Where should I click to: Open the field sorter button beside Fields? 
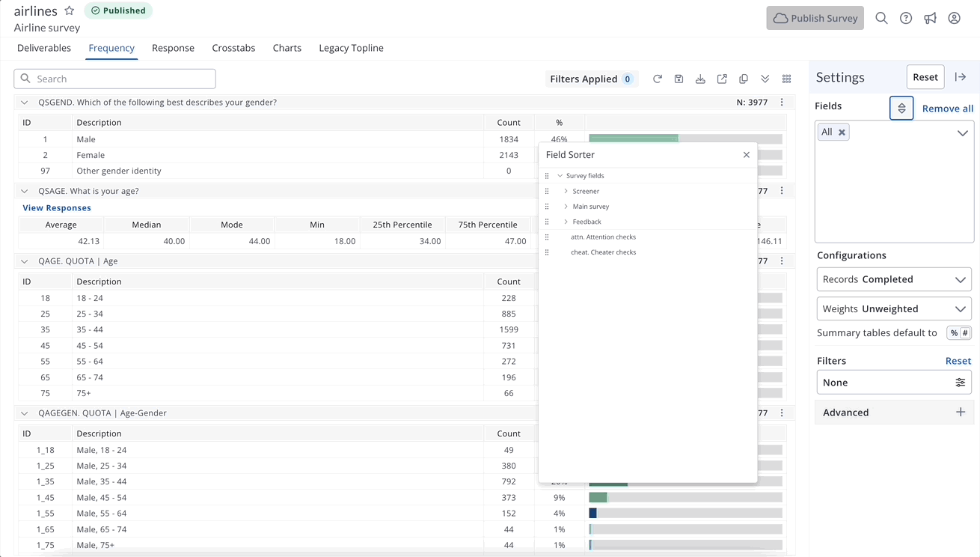(901, 108)
